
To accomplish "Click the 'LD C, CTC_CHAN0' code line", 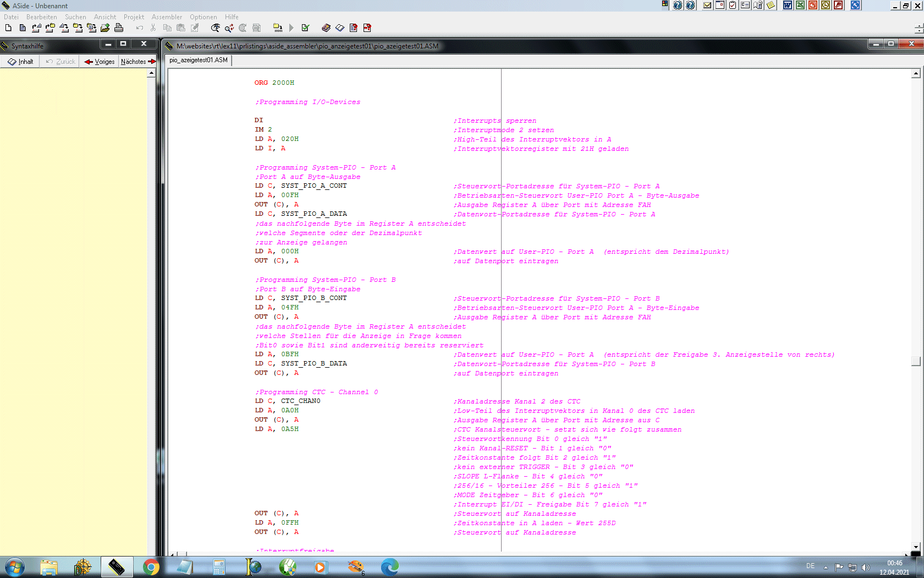I will point(287,401).
